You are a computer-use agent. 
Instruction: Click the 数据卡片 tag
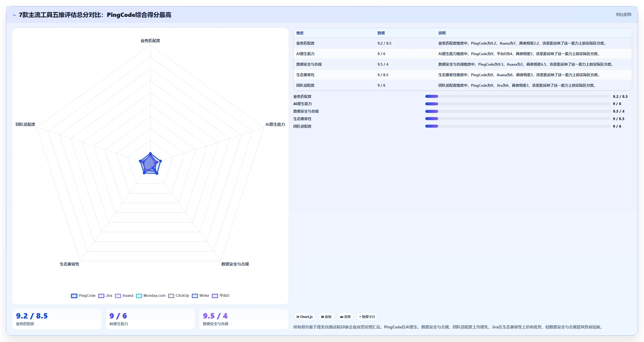click(367, 317)
